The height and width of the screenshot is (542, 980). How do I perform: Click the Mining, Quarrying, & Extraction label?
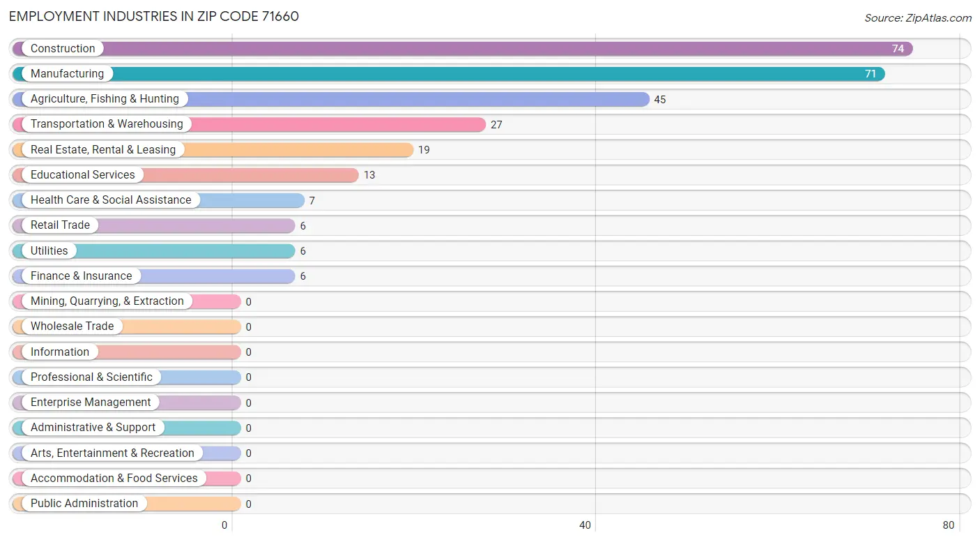click(107, 301)
